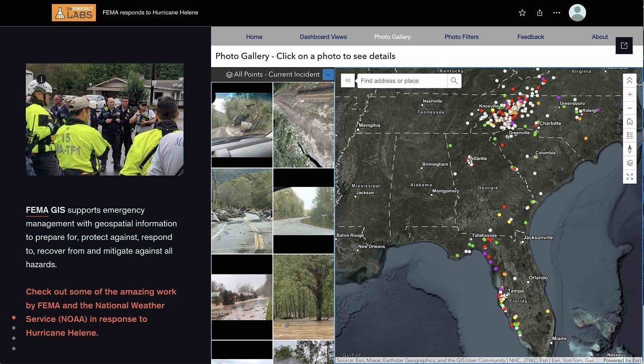Image resolution: width=644 pixels, height=364 pixels.
Task: Open the landslide road photo thumbnail
Action: [242, 125]
